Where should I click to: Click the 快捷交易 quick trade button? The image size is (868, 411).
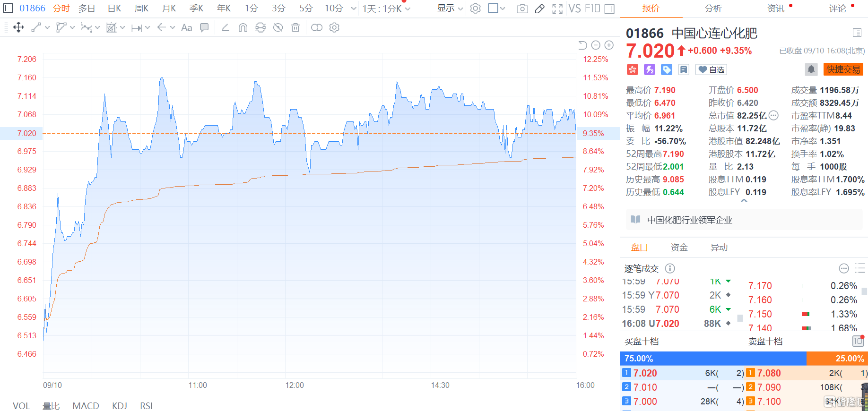tap(843, 69)
